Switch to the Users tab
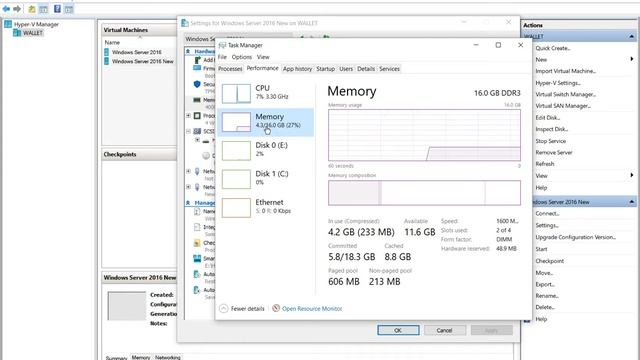The image size is (640, 360). point(346,69)
